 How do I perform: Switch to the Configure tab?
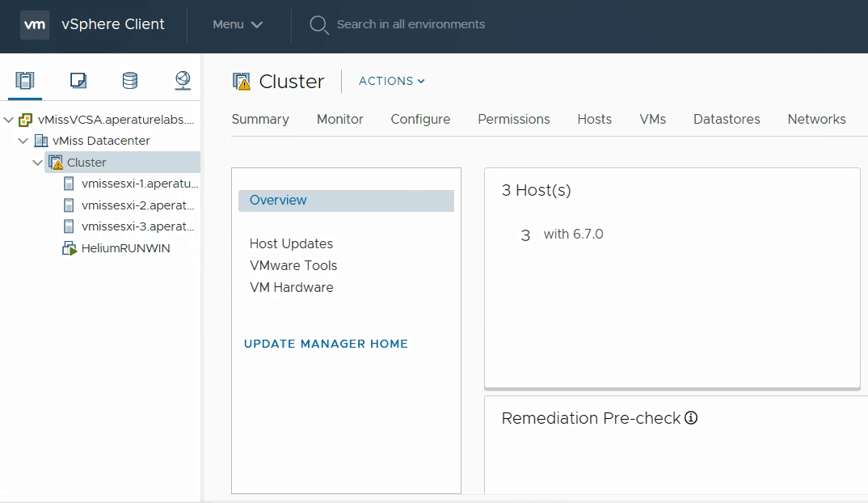pos(421,119)
